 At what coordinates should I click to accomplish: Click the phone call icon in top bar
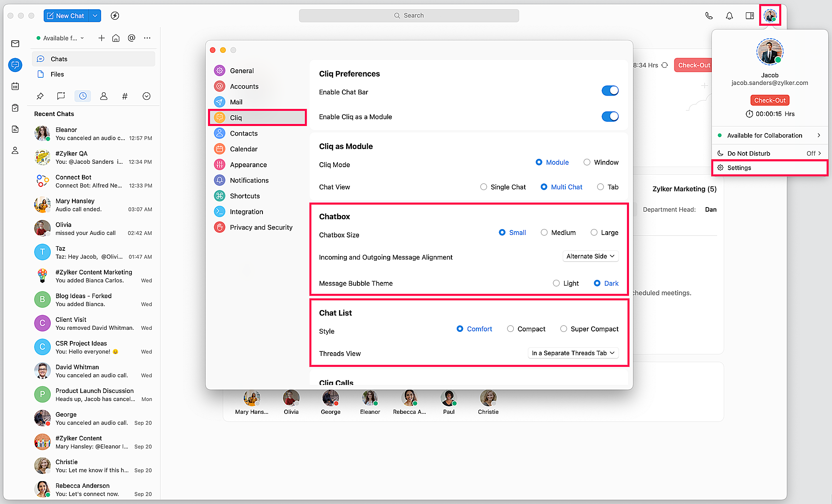pos(709,16)
